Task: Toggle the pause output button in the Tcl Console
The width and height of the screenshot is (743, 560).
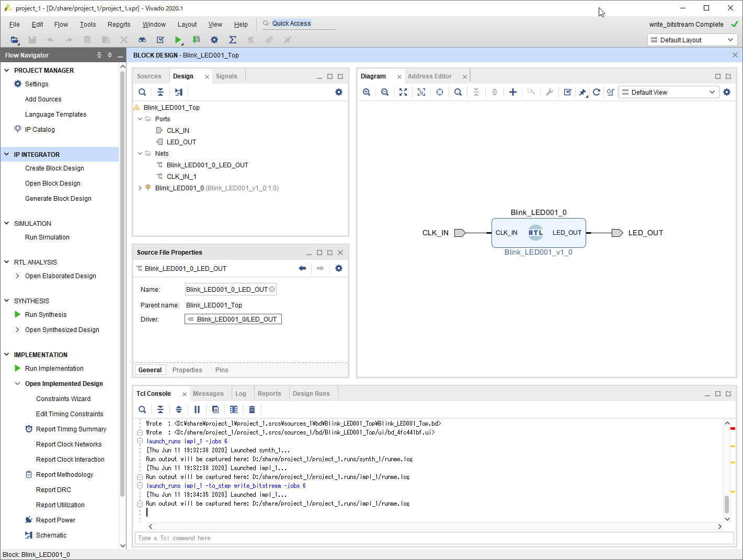Action: tap(197, 409)
